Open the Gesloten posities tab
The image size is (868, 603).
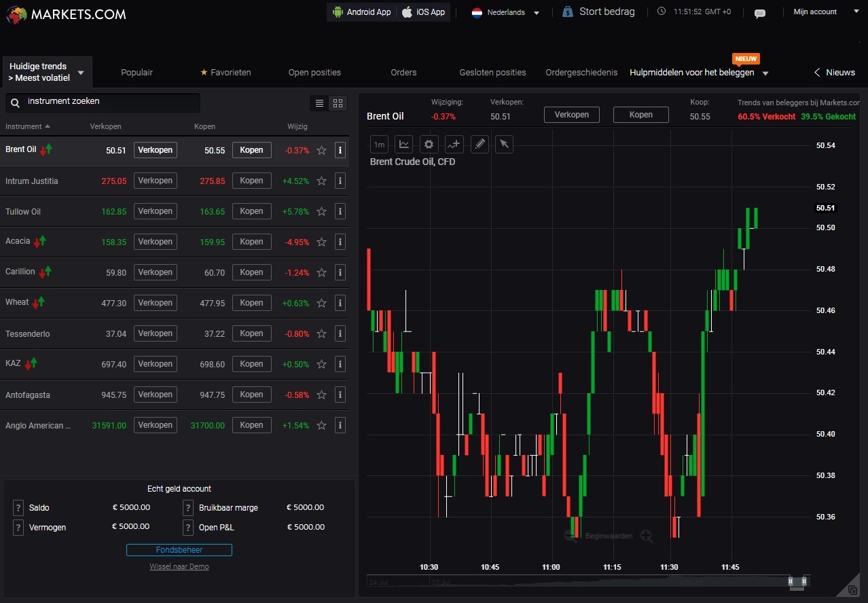pyautogui.click(x=492, y=72)
